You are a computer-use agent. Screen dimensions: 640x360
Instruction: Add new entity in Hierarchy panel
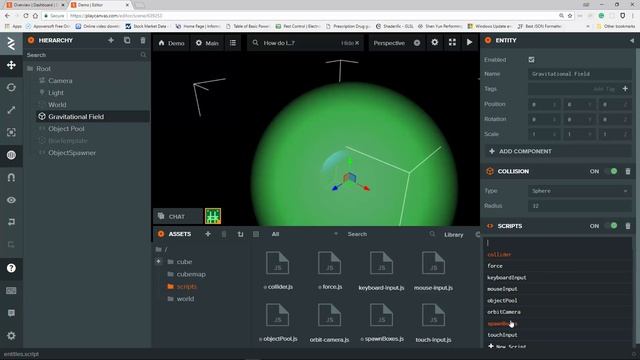click(111, 40)
